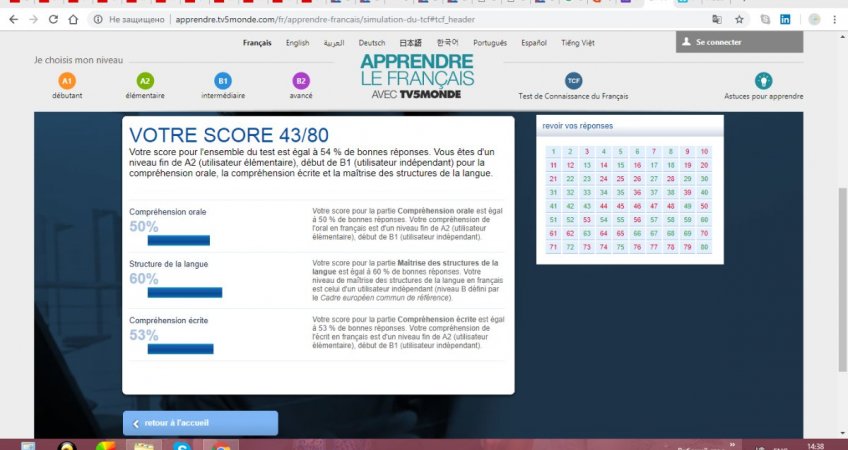The image size is (848, 450).
Task: Open the Apprendre le Français TV5MONDE logo
Action: [x=417, y=76]
